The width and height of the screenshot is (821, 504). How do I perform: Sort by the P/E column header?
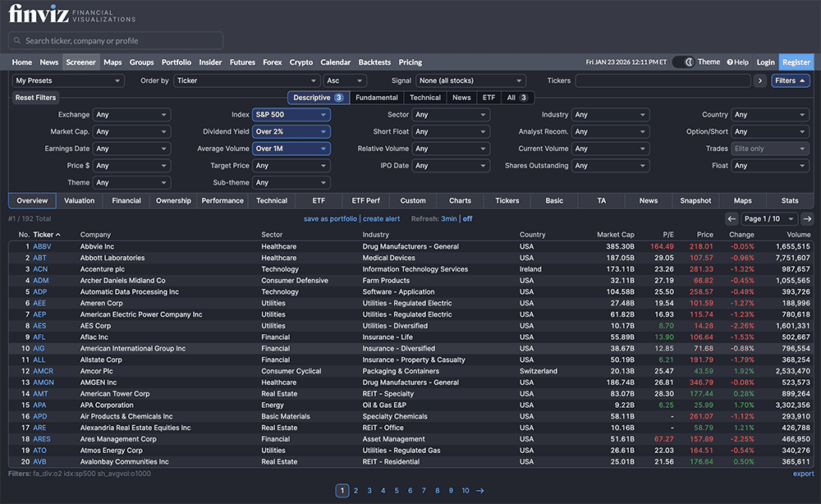coord(668,235)
